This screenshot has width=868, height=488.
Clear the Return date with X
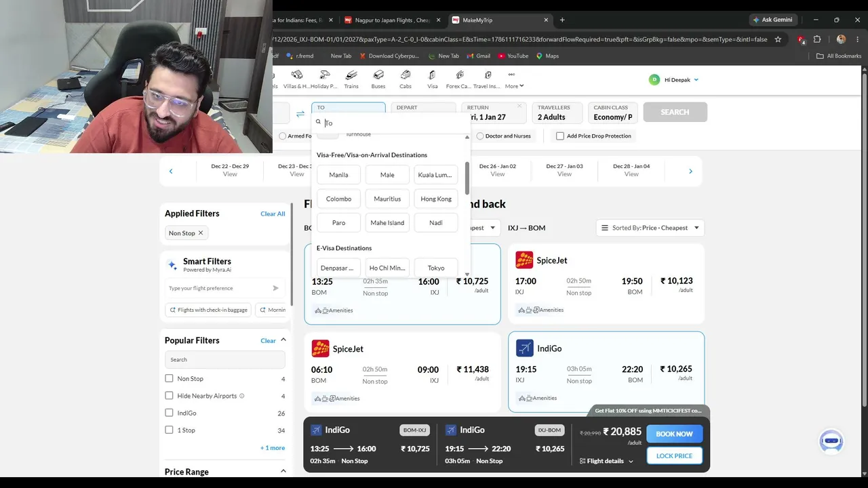tap(519, 106)
